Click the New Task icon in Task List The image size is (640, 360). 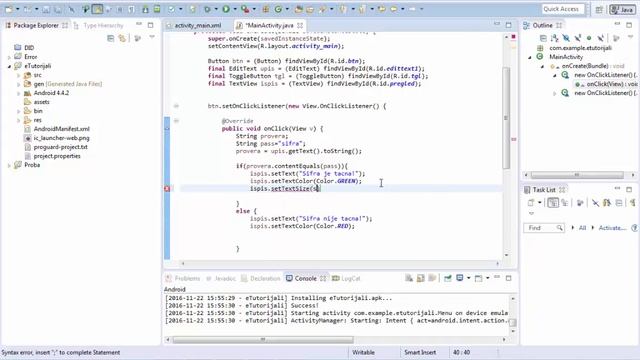(x=531, y=202)
